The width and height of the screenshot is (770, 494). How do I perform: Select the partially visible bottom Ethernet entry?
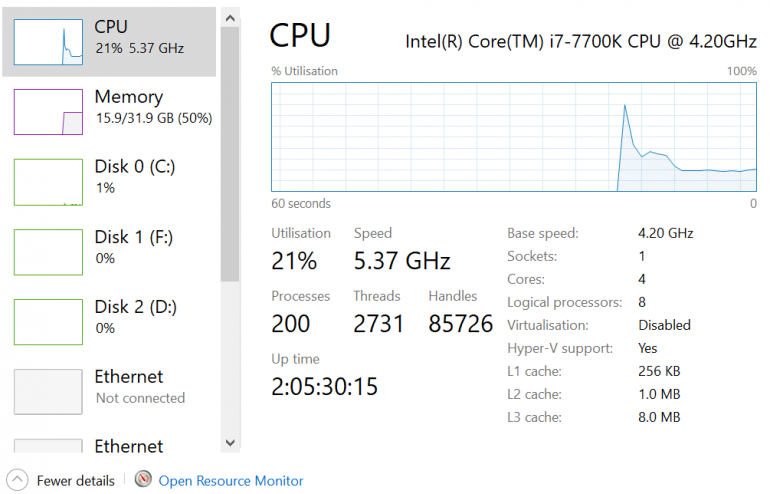click(128, 446)
